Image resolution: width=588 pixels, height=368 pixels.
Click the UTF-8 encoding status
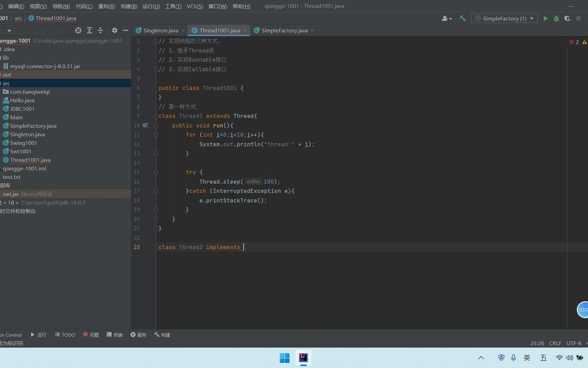(574, 343)
